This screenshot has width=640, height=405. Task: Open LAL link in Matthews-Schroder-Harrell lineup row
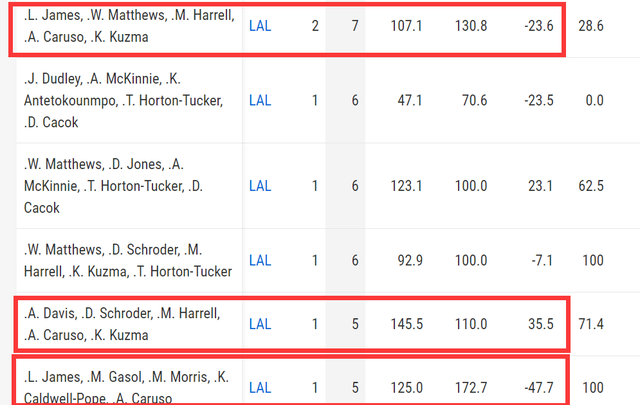click(x=260, y=260)
